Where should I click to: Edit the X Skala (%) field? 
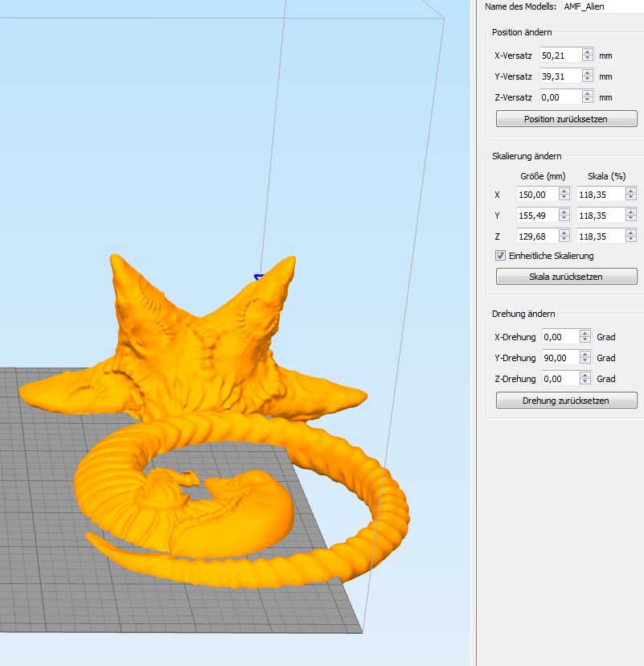point(601,195)
